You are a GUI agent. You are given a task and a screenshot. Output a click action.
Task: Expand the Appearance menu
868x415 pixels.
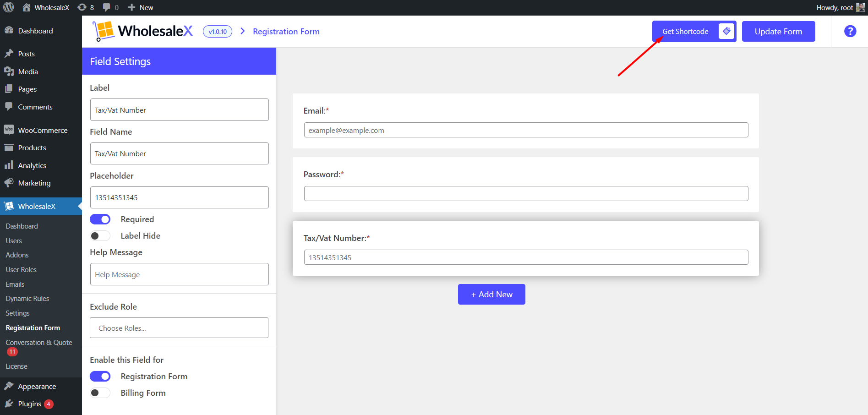pyautogui.click(x=37, y=386)
